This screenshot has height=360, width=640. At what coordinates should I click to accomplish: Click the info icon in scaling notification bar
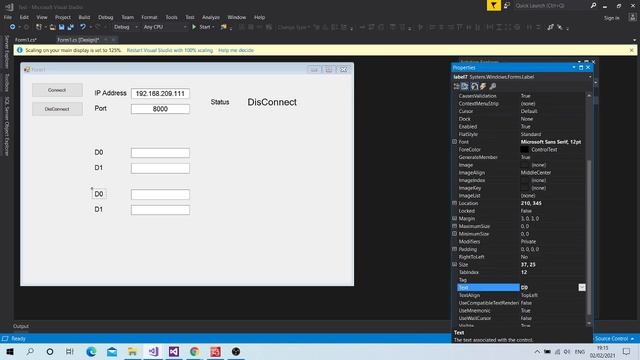20,50
